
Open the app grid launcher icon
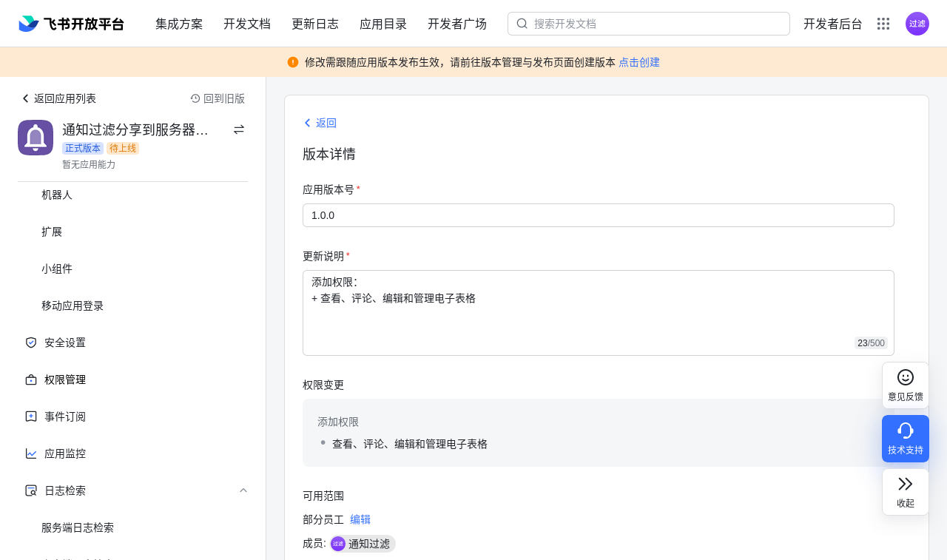883,24
